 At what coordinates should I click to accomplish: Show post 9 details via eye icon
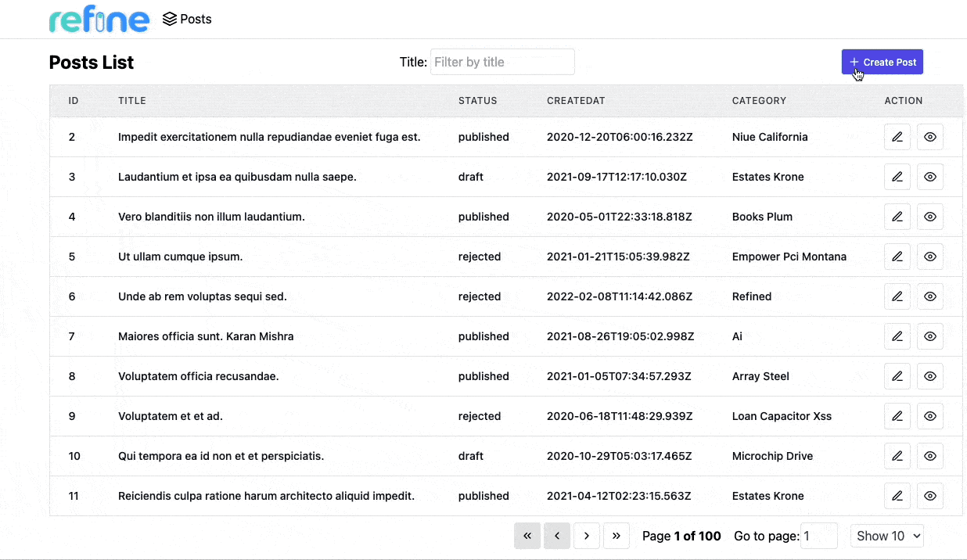929,416
